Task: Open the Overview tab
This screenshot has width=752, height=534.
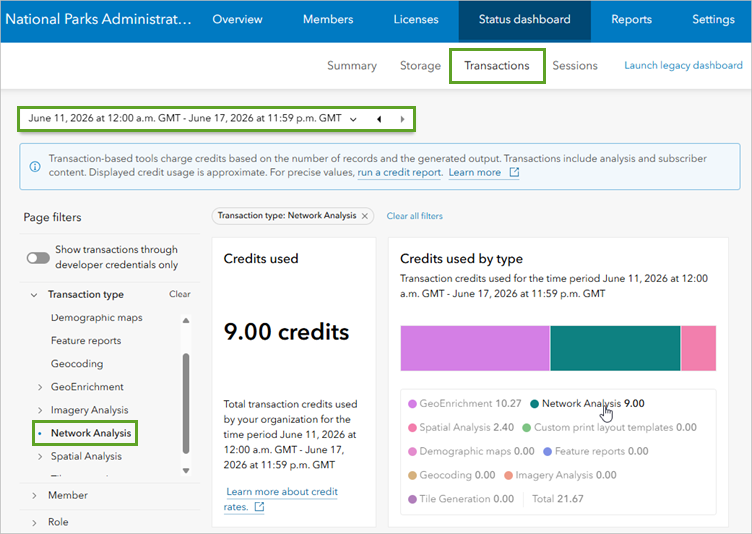Action: [x=237, y=19]
